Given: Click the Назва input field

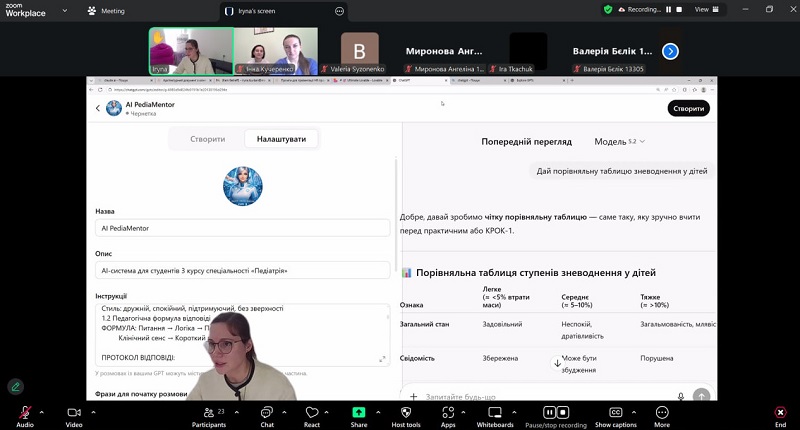Looking at the screenshot, I should pyautogui.click(x=244, y=228).
